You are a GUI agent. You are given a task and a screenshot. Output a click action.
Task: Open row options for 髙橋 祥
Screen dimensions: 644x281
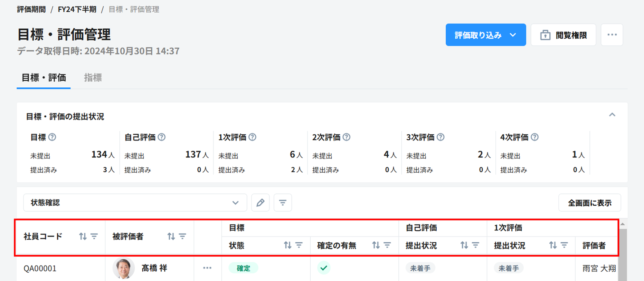click(x=207, y=268)
